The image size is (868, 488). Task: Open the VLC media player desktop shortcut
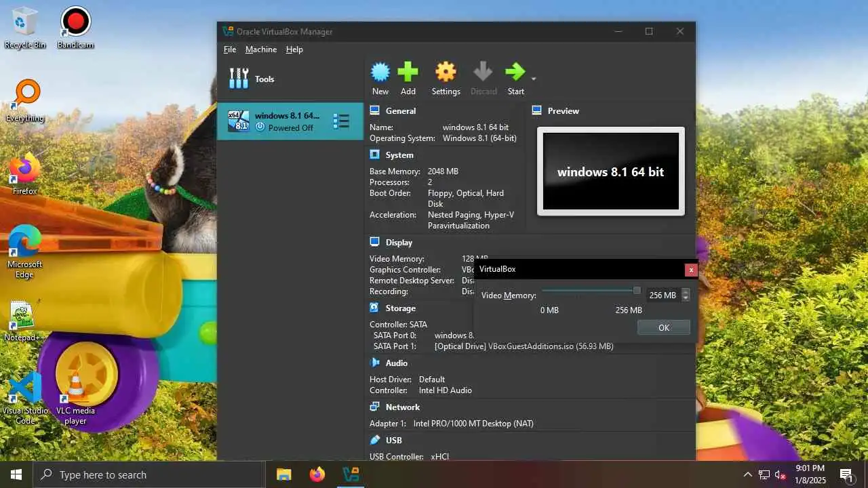click(75, 398)
